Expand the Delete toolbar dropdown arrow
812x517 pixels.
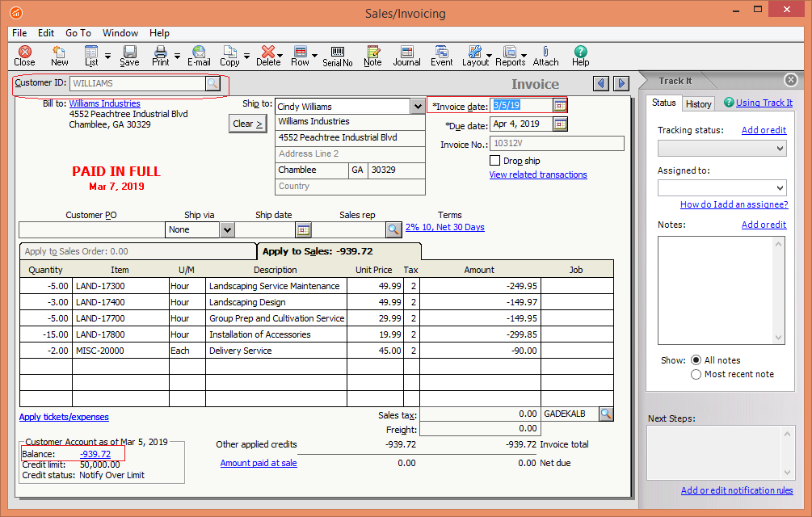(280, 56)
